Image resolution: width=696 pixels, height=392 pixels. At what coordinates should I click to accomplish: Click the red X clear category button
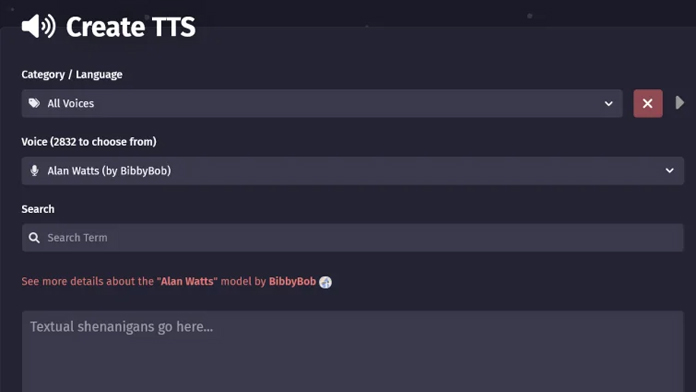648,103
